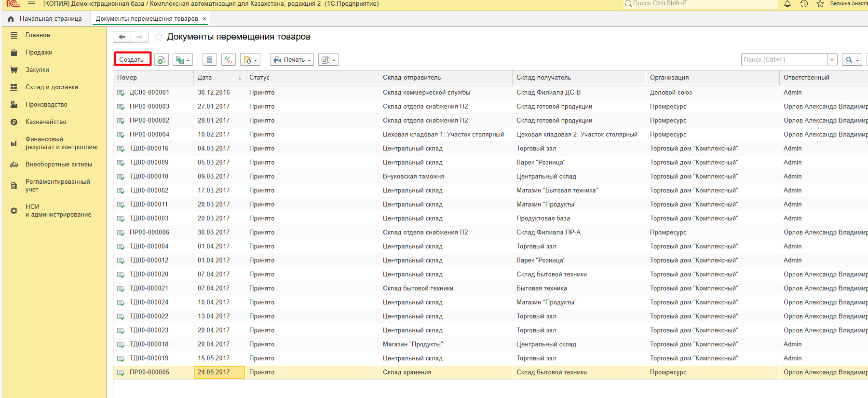Expand the create-based-on dropdown

(183, 60)
